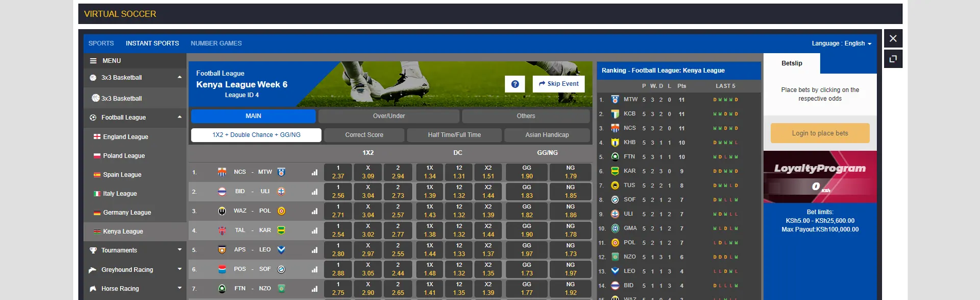Open the Language English dropdown
The height and width of the screenshot is (300, 980).
coord(841,43)
